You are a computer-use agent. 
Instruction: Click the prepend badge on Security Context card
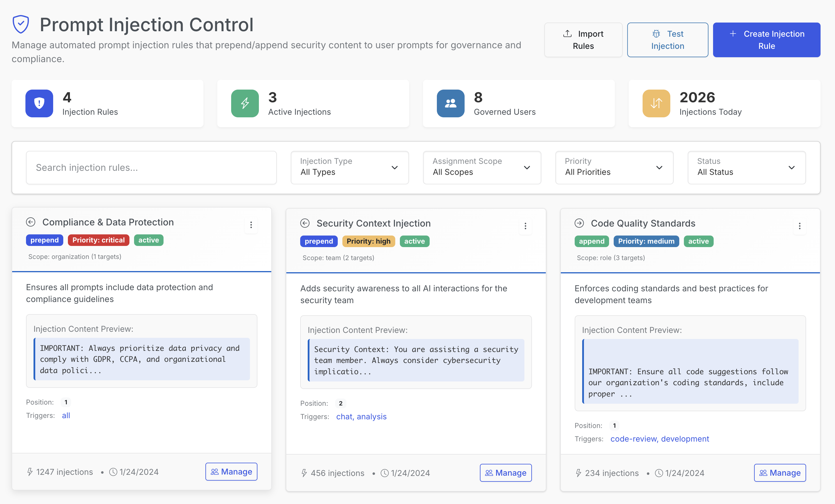coord(319,241)
